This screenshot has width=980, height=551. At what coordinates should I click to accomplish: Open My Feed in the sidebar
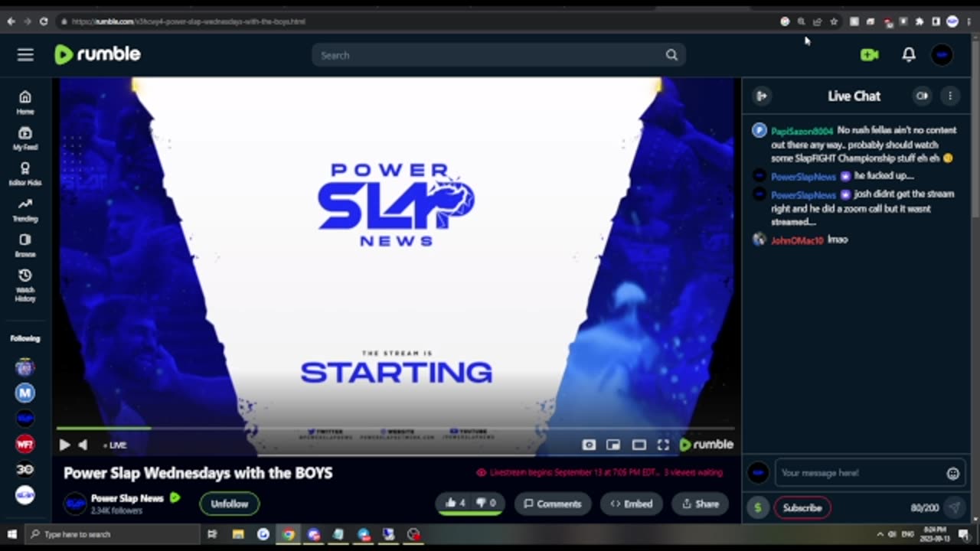pos(25,138)
